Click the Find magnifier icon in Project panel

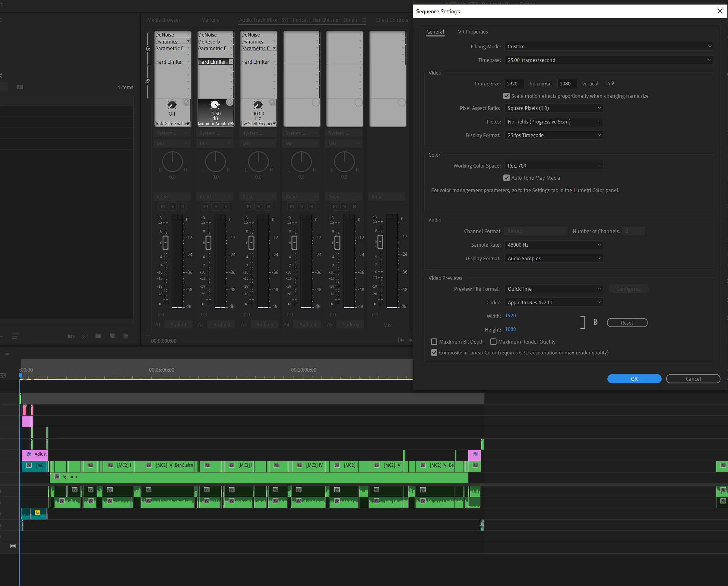(x=85, y=336)
